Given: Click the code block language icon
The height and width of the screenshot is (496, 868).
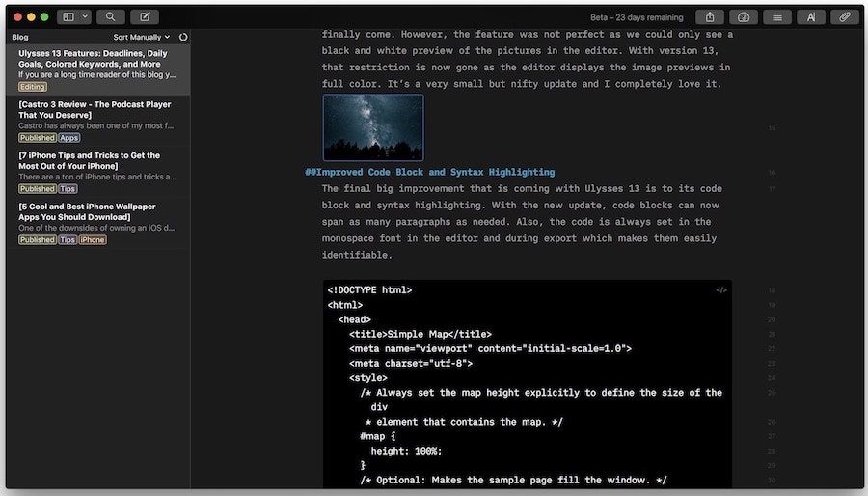Looking at the screenshot, I should [x=720, y=289].
